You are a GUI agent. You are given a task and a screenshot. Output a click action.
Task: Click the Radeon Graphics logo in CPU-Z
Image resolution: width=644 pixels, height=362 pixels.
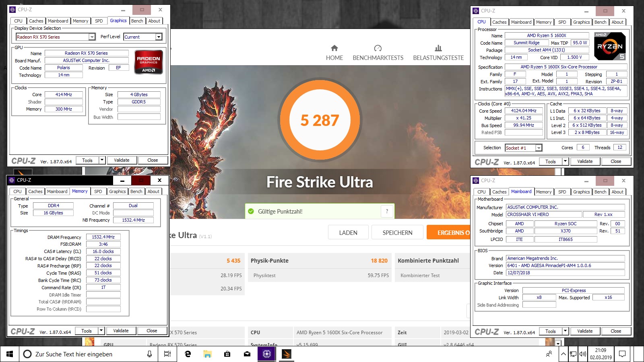pyautogui.click(x=149, y=62)
